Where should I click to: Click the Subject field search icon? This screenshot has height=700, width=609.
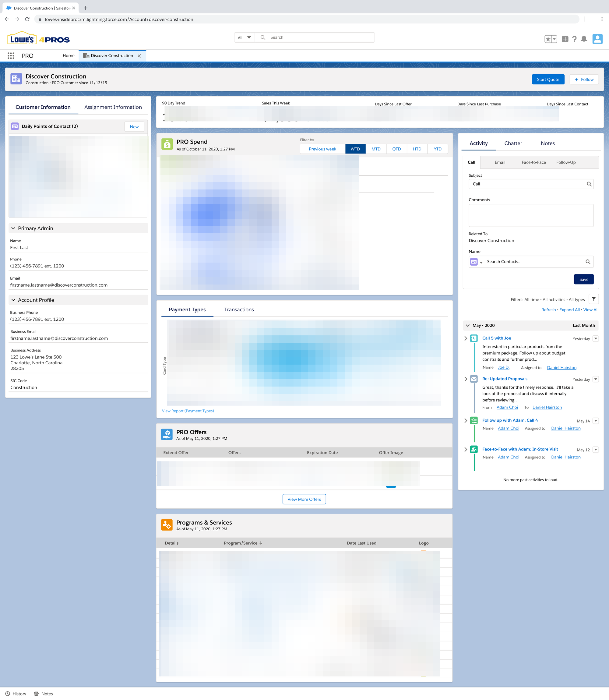click(x=589, y=184)
